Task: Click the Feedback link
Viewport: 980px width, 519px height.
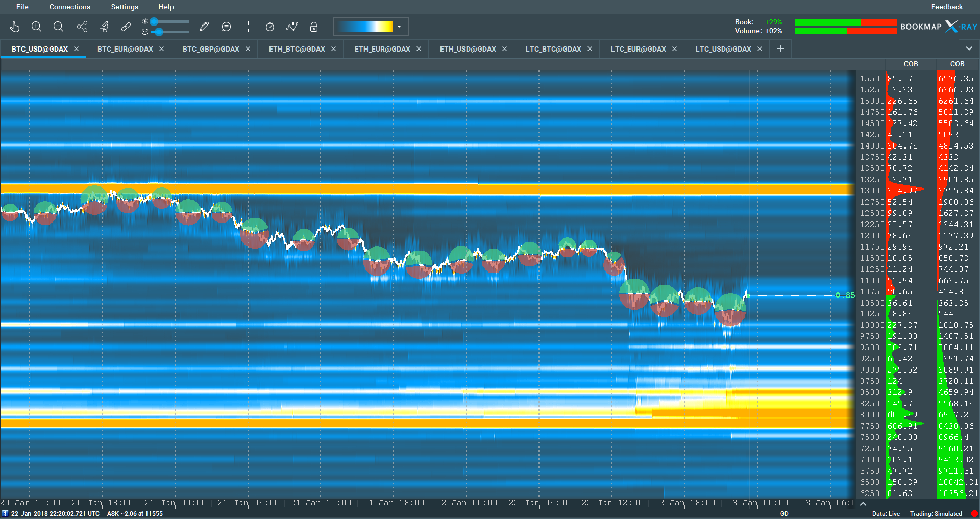Action: [946, 7]
